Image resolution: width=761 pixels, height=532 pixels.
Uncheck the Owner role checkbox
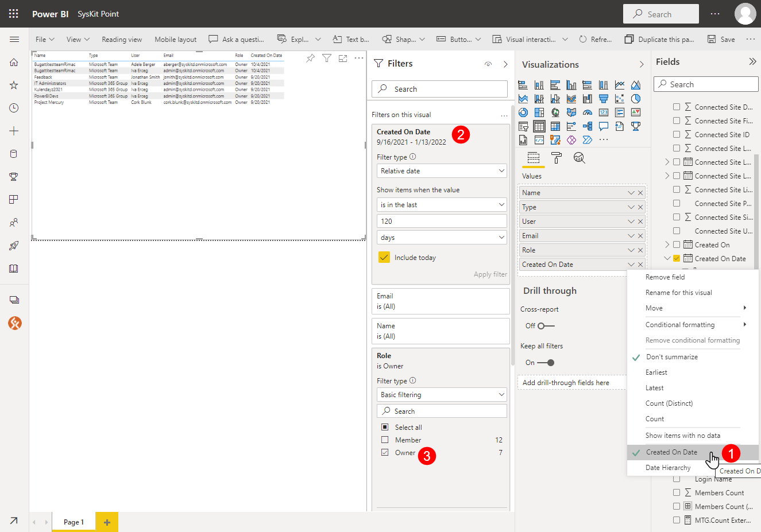point(385,452)
